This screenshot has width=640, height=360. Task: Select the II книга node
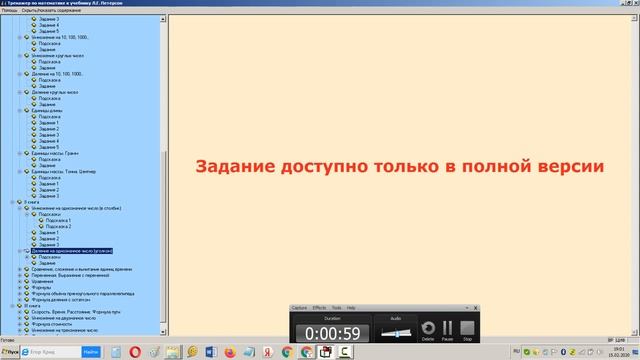coord(31,202)
